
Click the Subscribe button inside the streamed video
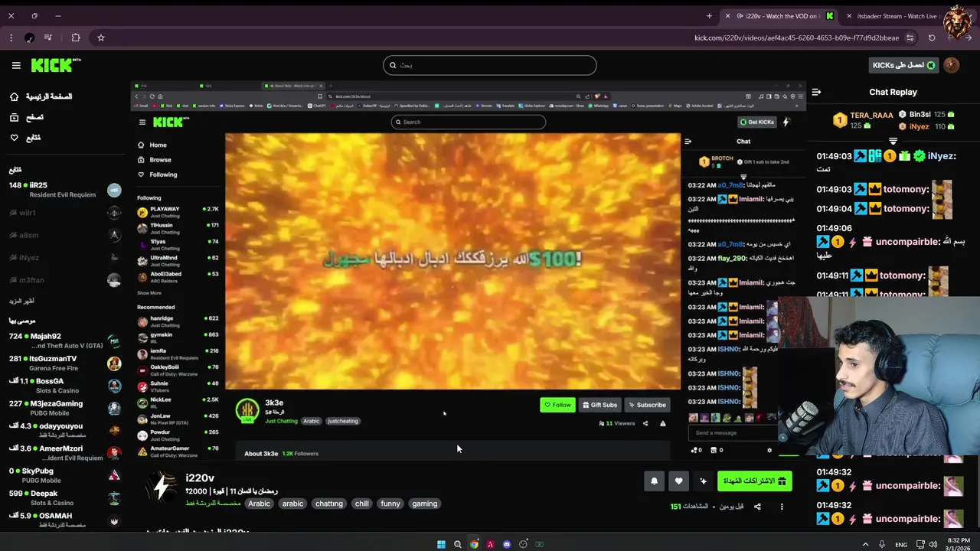click(x=647, y=405)
